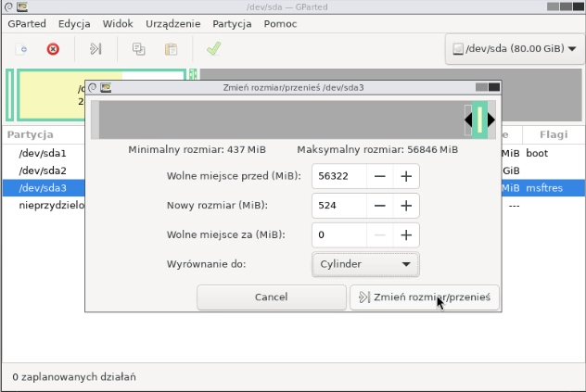Open the Widok menu
The image size is (586, 392).
coord(118,23)
